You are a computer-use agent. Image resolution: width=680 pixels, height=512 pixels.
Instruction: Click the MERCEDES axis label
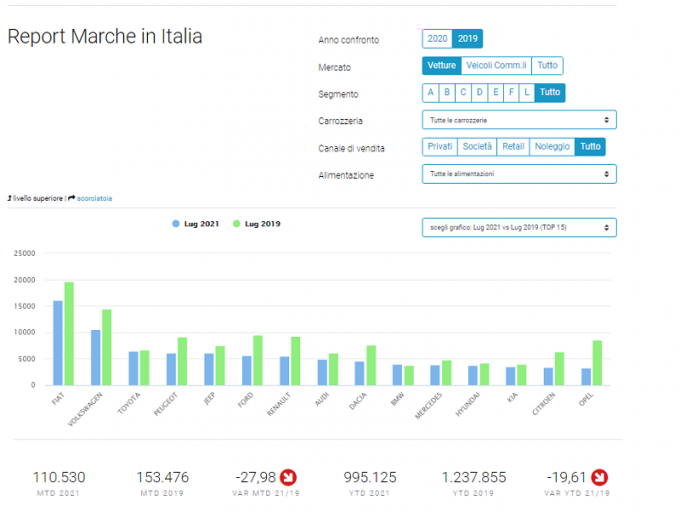pyautogui.click(x=428, y=406)
